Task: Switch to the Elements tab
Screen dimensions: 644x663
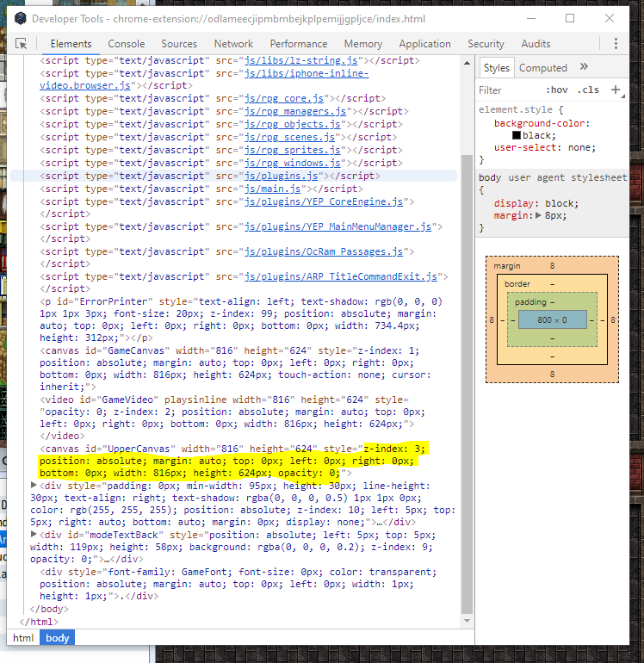Action: click(71, 44)
